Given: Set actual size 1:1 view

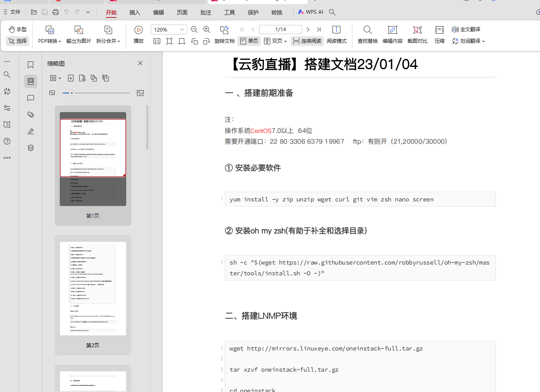Looking at the screenshot, I should [x=157, y=41].
